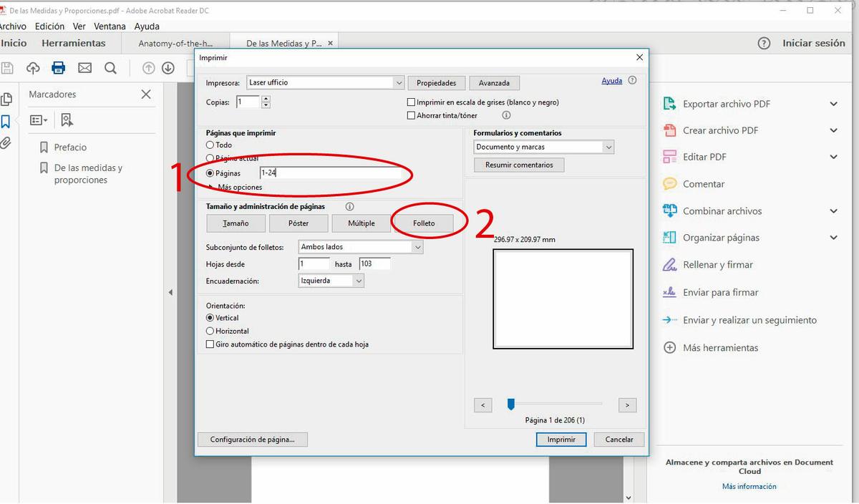Click the page preview slider handle
859x504 pixels.
510,404
